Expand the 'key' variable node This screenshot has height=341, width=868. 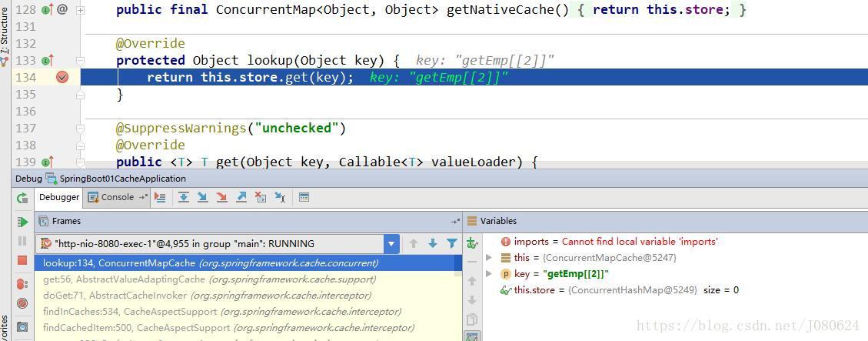coord(489,274)
